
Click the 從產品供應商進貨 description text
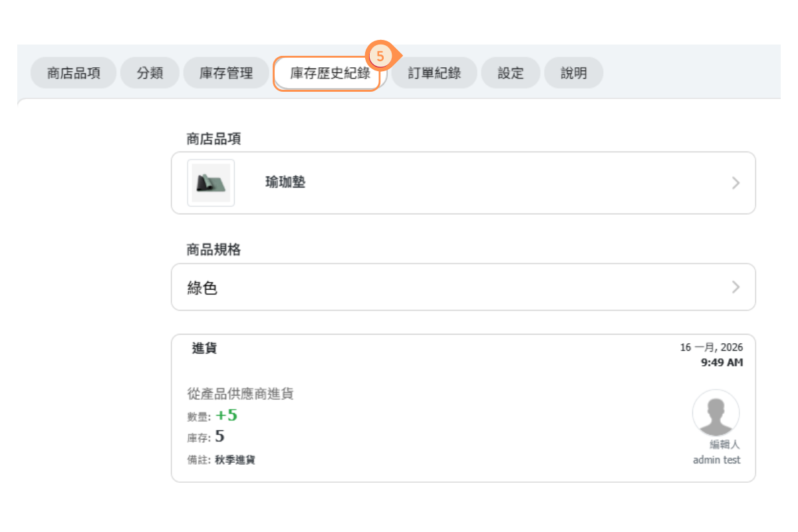click(240, 394)
